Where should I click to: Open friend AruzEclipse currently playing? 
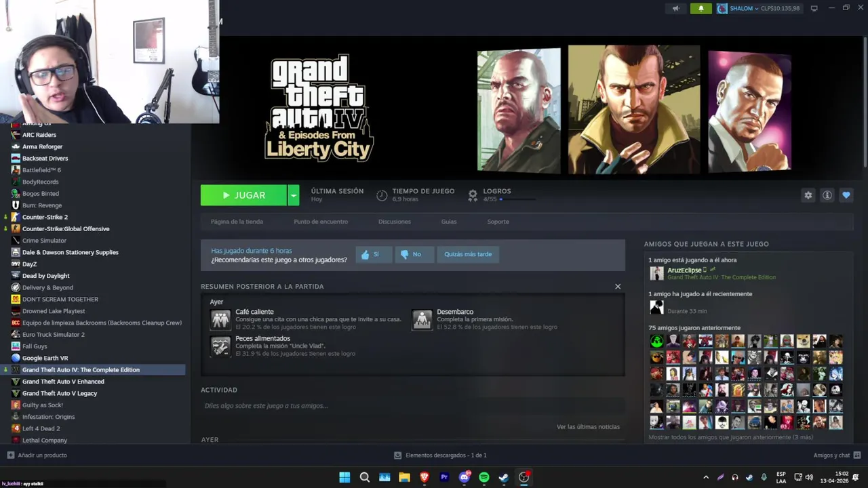pos(684,270)
